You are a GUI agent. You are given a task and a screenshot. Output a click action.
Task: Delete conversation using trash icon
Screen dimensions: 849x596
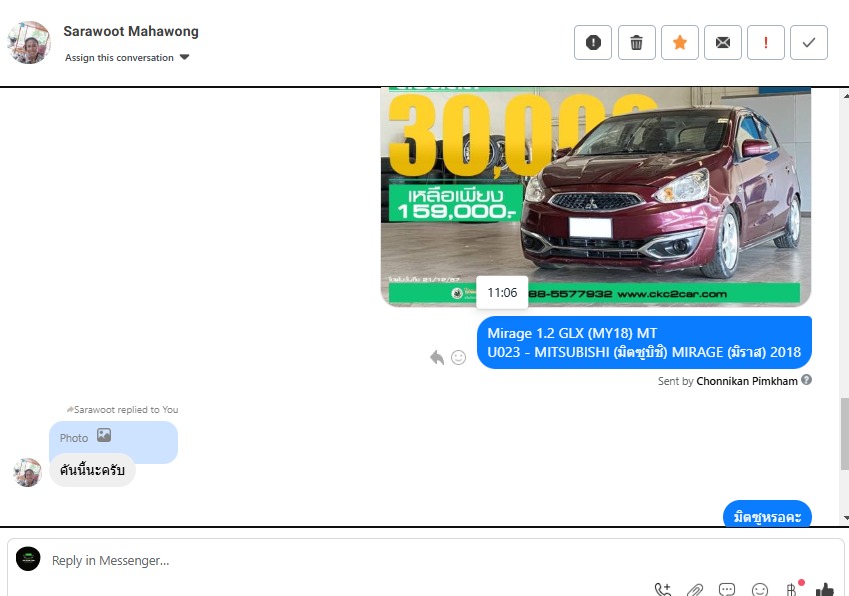coord(636,43)
